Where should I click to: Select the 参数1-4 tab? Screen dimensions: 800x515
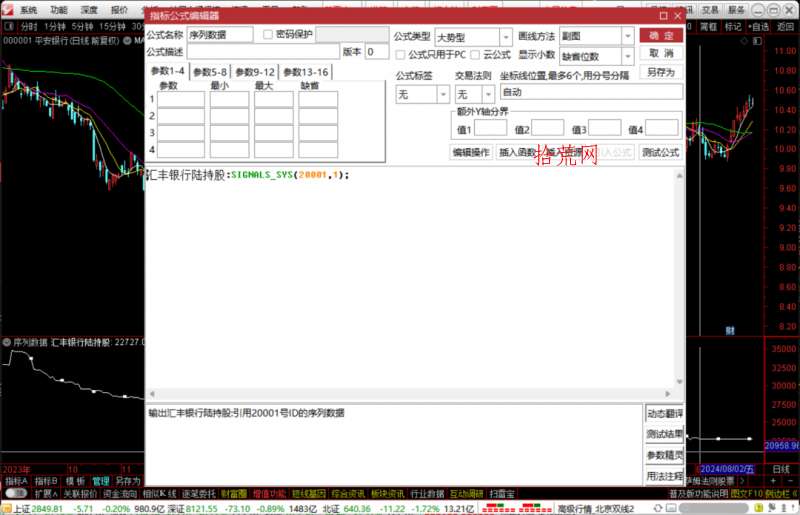coord(167,71)
